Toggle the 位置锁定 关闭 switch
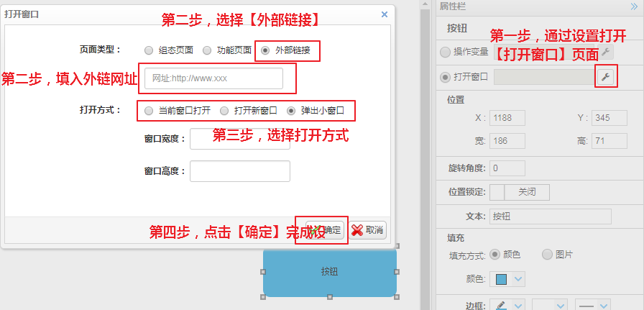This screenshot has height=310, width=644. [520, 192]
